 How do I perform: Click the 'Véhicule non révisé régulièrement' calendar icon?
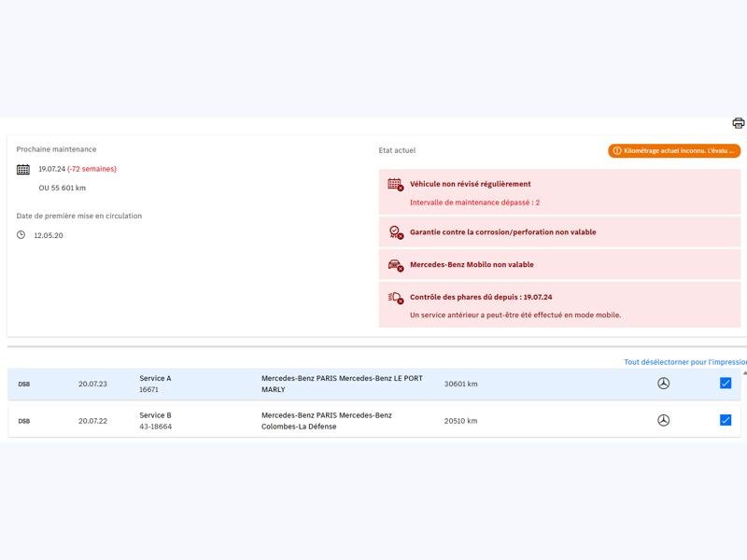click(x=395, y=185)
